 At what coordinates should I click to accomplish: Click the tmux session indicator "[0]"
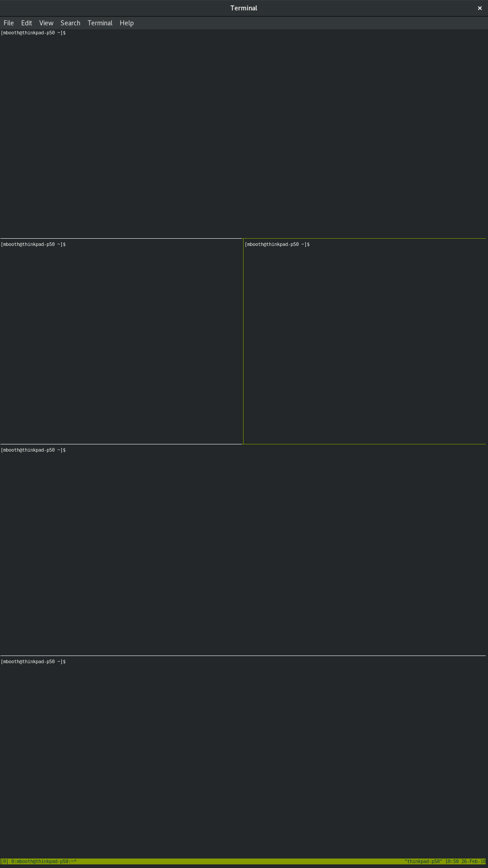(x=5, y=862)
